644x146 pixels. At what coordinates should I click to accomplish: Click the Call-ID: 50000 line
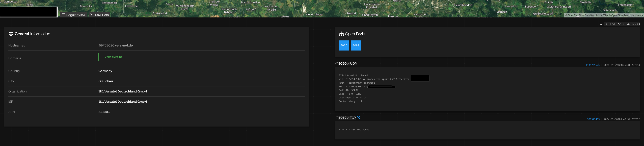(348, 90)
